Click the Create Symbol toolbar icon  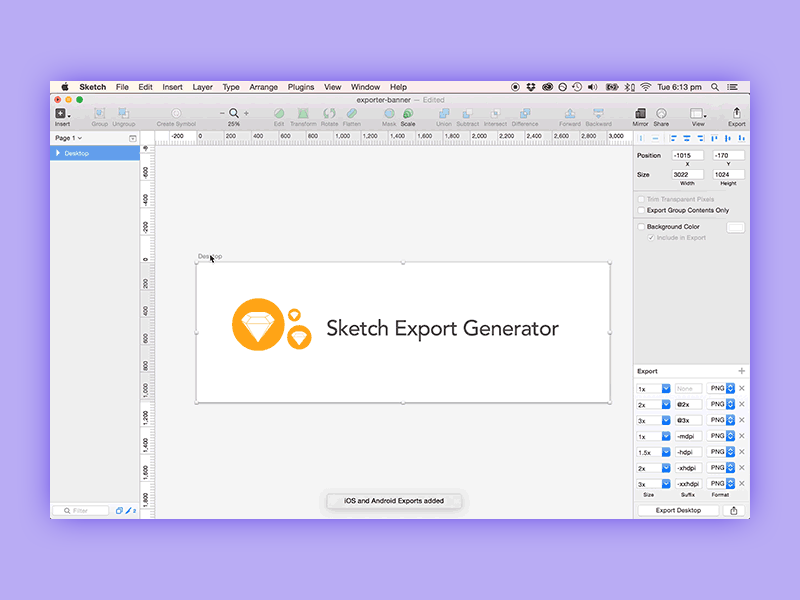176,114
